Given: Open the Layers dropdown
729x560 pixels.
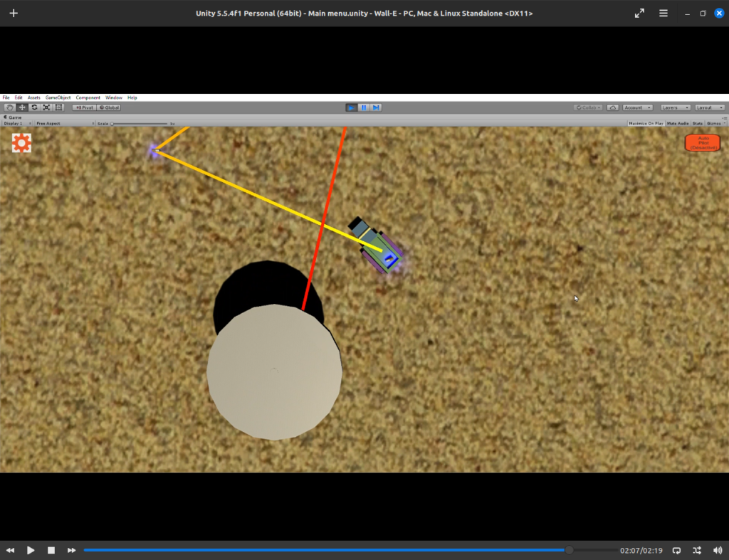Looking at the screenshot, I should pos(675,107).
